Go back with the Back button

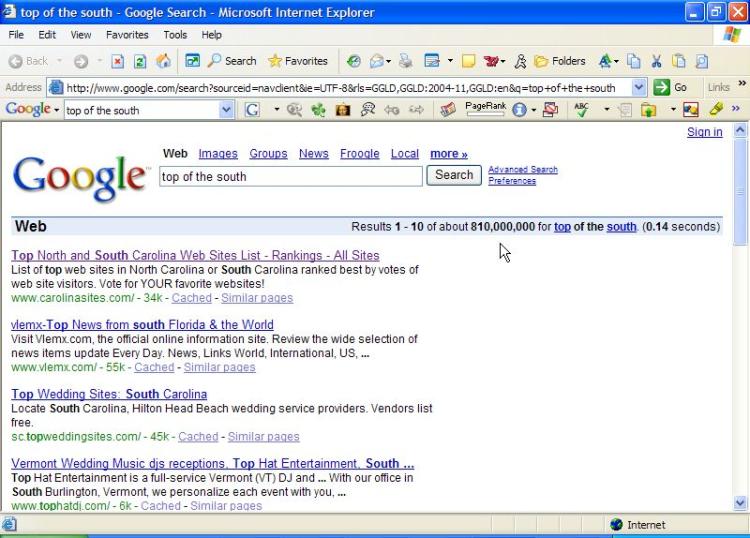(x=29, y=61)
